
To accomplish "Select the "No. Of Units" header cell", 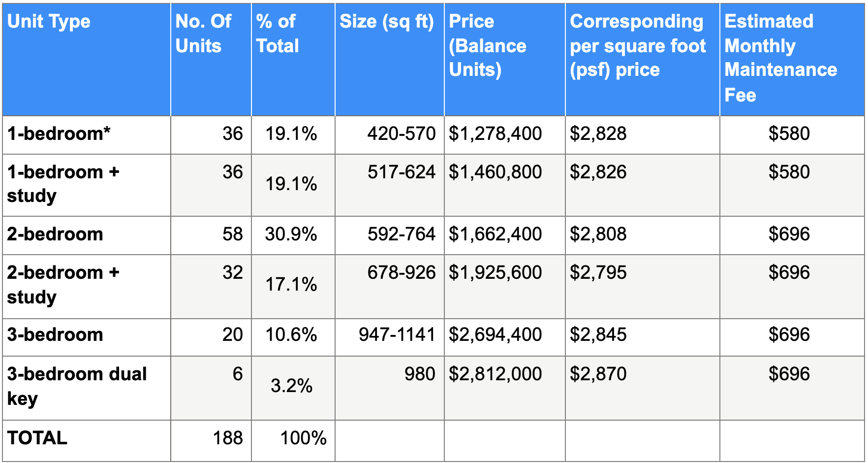I will click(x=203, y=33).
